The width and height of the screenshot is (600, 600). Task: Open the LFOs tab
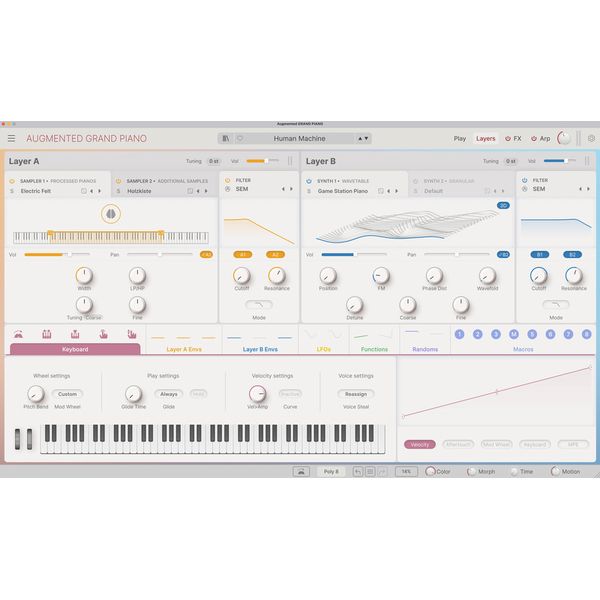tap(324, 349)
